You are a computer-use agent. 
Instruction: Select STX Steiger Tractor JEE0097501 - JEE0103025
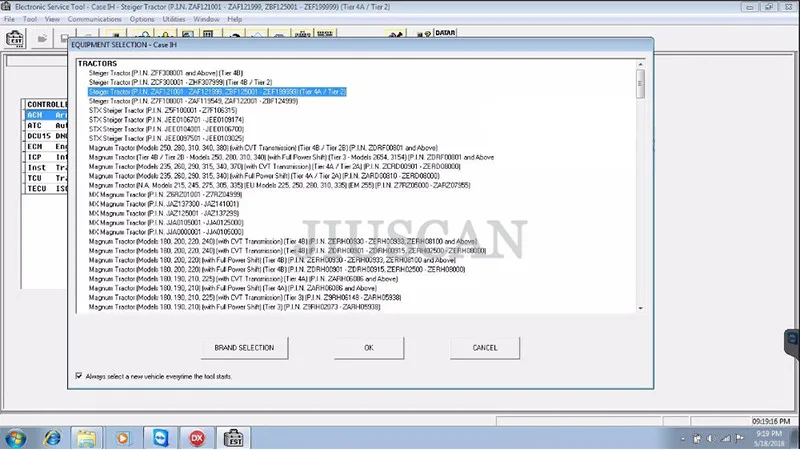166,138
